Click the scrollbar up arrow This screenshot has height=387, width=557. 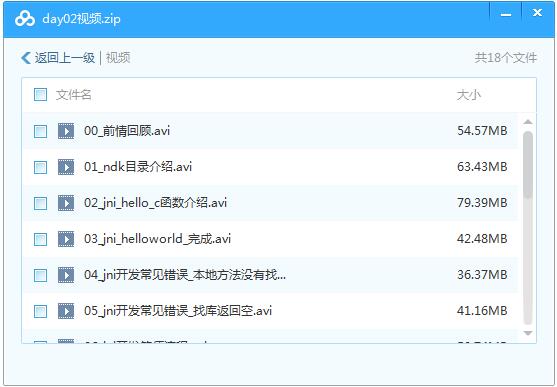[x=528, y=122]
